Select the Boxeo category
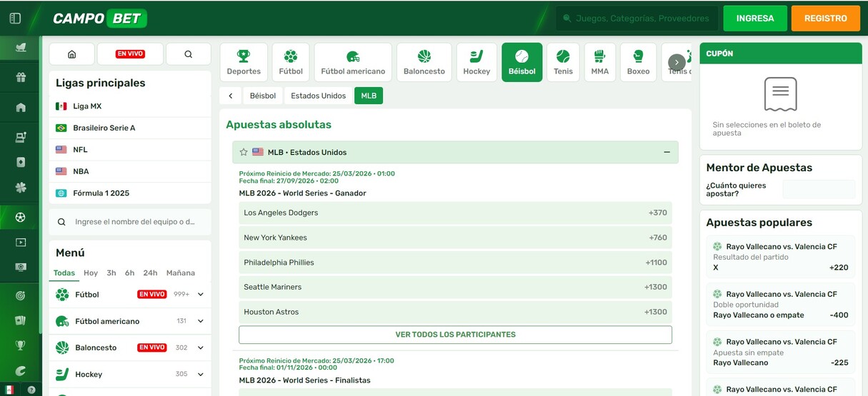The height and width of the screenshot is (396, 868). click(x=638, y=62)
